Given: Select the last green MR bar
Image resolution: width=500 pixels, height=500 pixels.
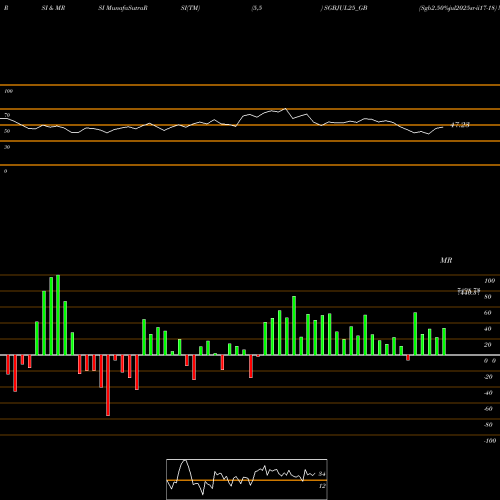Looking at the screenshot, I should (444, 342).
